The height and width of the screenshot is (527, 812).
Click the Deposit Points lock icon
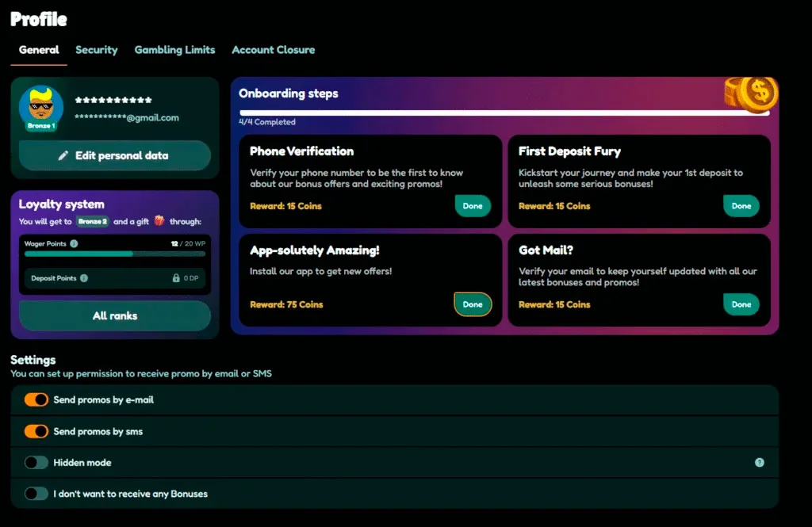[x=176, y=278]
